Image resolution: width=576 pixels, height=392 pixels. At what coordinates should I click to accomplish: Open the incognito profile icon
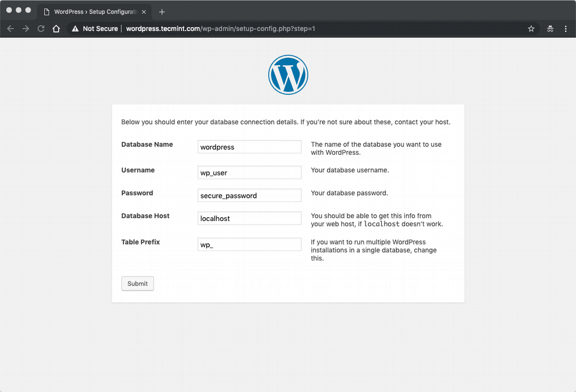point(550,28)
